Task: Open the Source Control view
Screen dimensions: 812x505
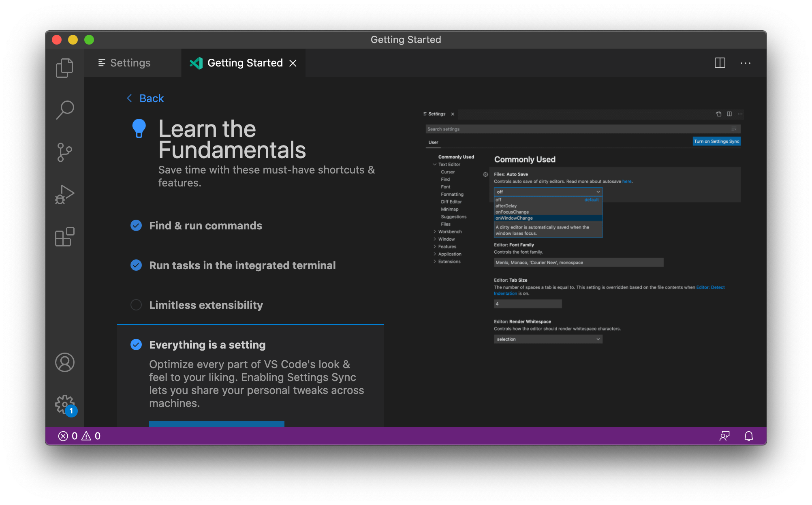Action: [65, 152]
